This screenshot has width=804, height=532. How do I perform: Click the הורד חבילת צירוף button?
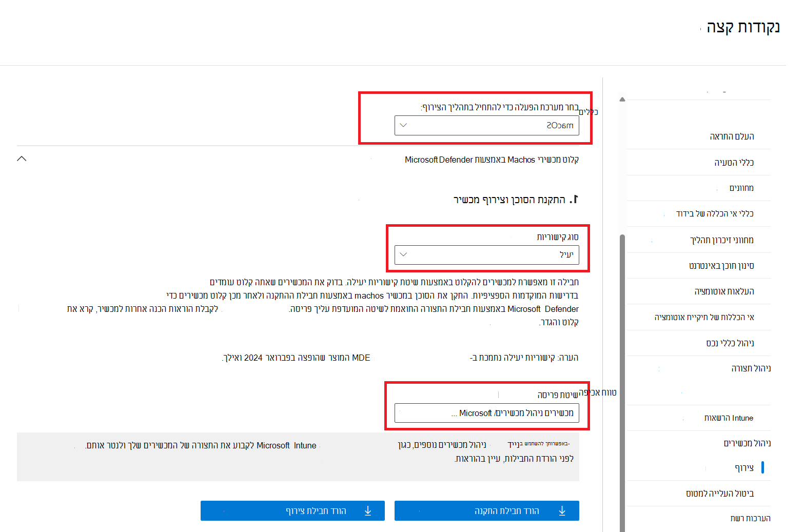pyautogui.click(x=292, y=510)
